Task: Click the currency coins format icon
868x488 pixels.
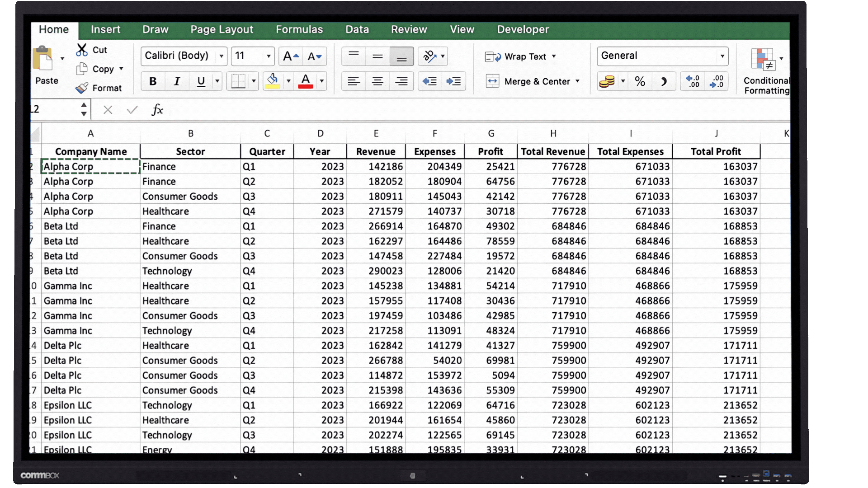Action: coord(607,81)
